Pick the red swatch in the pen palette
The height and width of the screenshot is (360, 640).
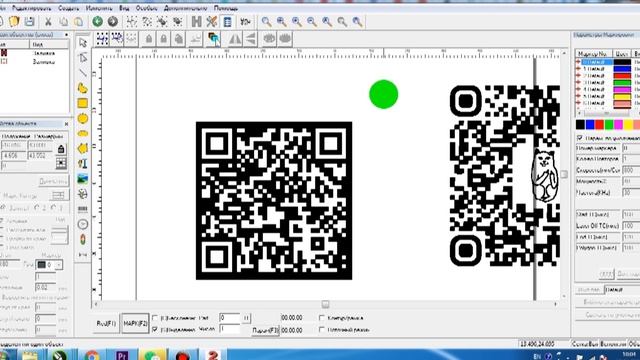[x=599, y=124]
